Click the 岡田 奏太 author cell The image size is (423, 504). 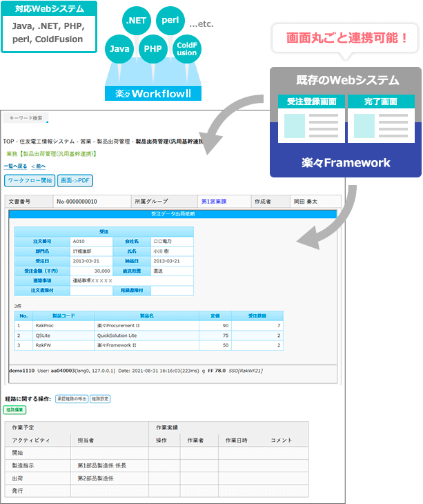coord(315,202)
